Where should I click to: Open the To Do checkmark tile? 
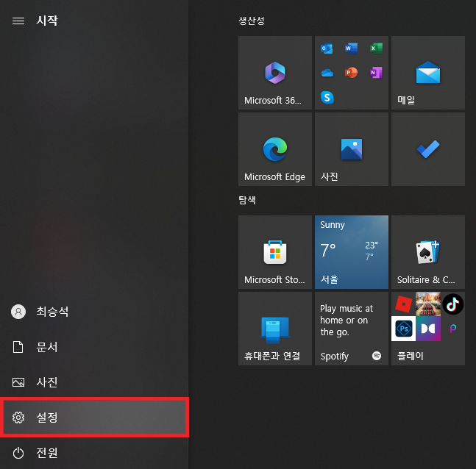[427, 149]
